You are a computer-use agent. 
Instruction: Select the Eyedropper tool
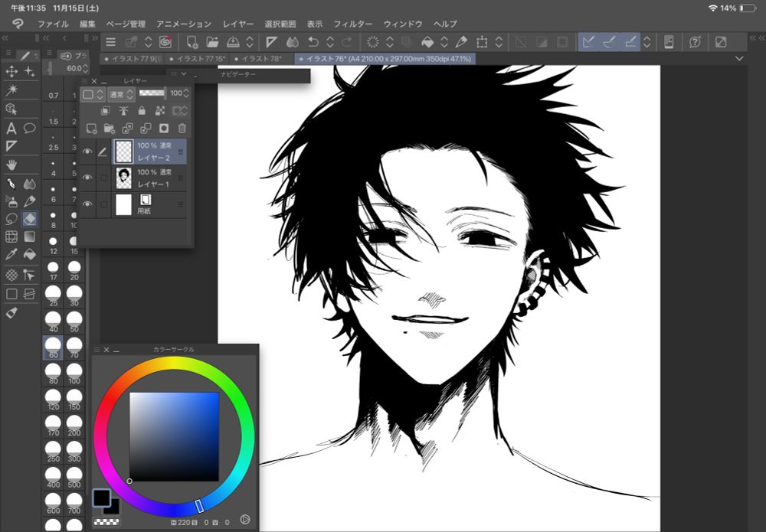point(11,255)
